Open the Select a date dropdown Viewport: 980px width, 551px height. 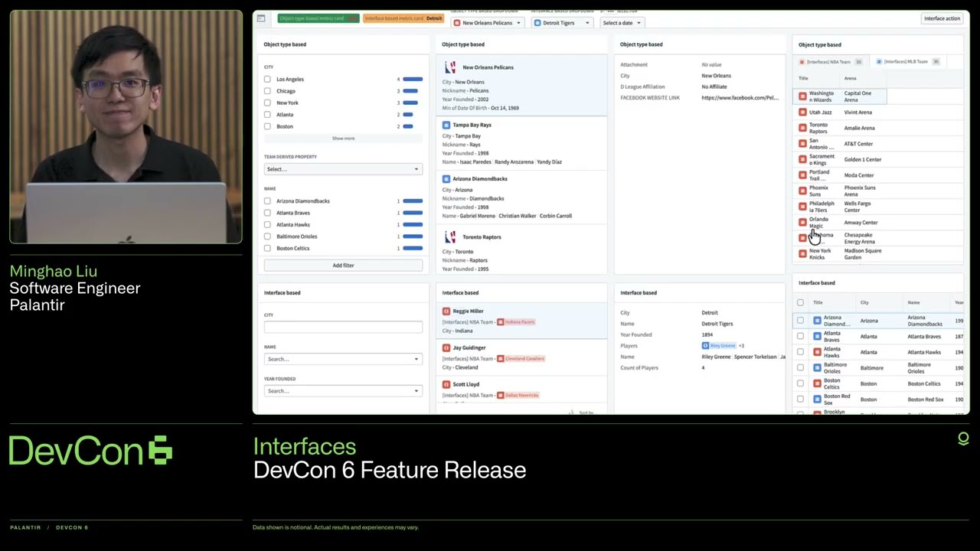pos(621,23)
